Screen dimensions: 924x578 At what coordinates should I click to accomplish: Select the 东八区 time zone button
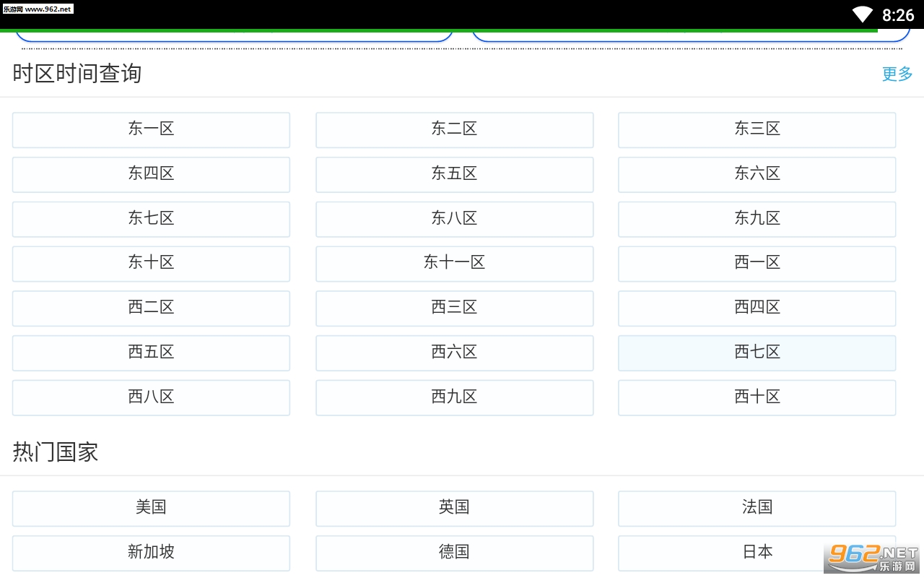coord(454,219)
